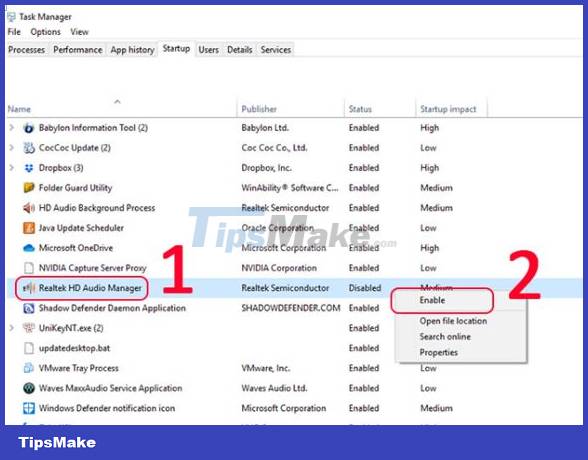Click the Coc Coc Co., Ltd. publisher cell
This screenshot has width=588, height=460.
point(274,148)
